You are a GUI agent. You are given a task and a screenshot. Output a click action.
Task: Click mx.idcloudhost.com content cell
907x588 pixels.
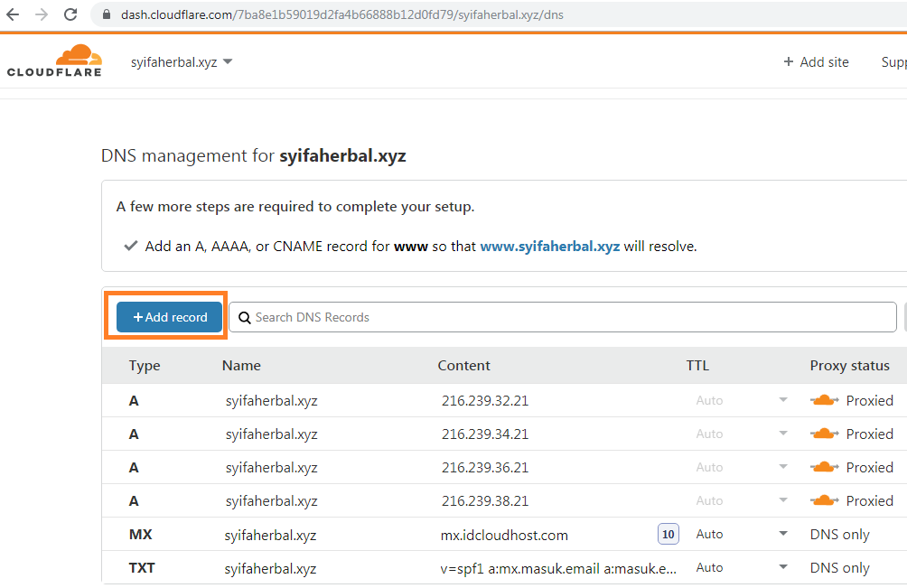[x=504, y=536]
